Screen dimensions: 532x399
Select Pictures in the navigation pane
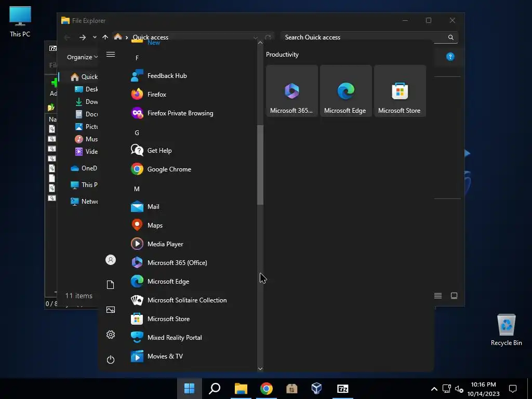(86, 127)
